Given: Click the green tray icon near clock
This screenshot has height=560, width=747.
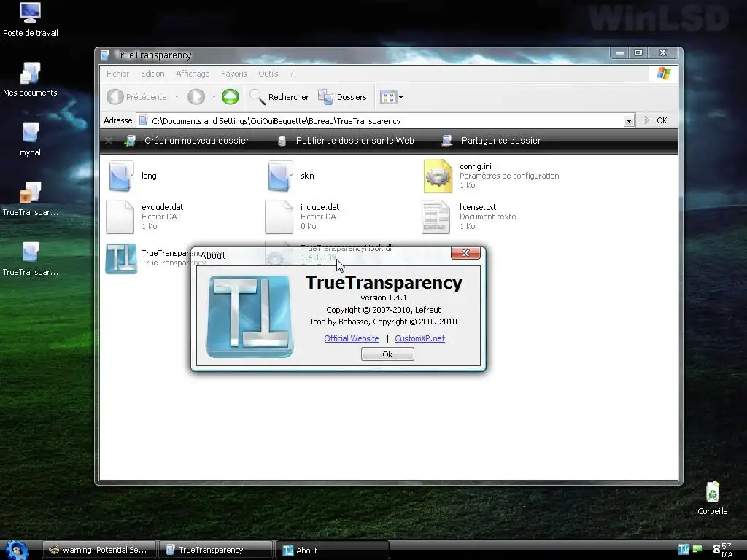Looking at the screenshot, I should 697,549.
